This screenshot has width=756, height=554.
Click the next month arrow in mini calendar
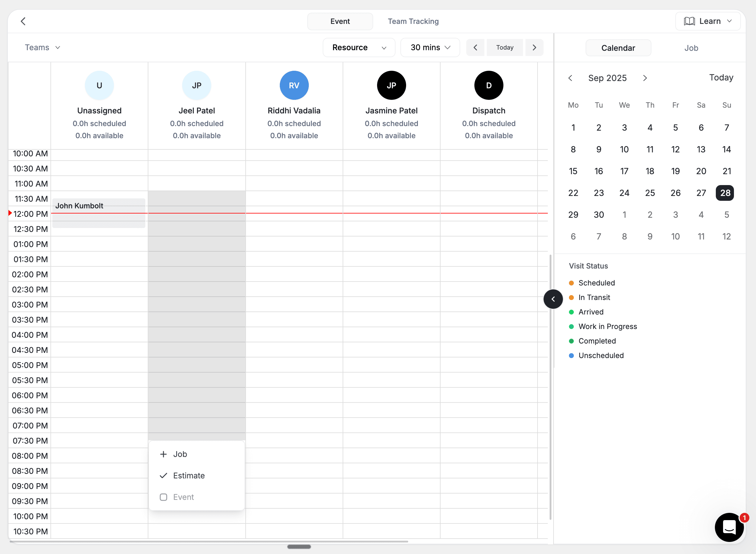[645, 78]
